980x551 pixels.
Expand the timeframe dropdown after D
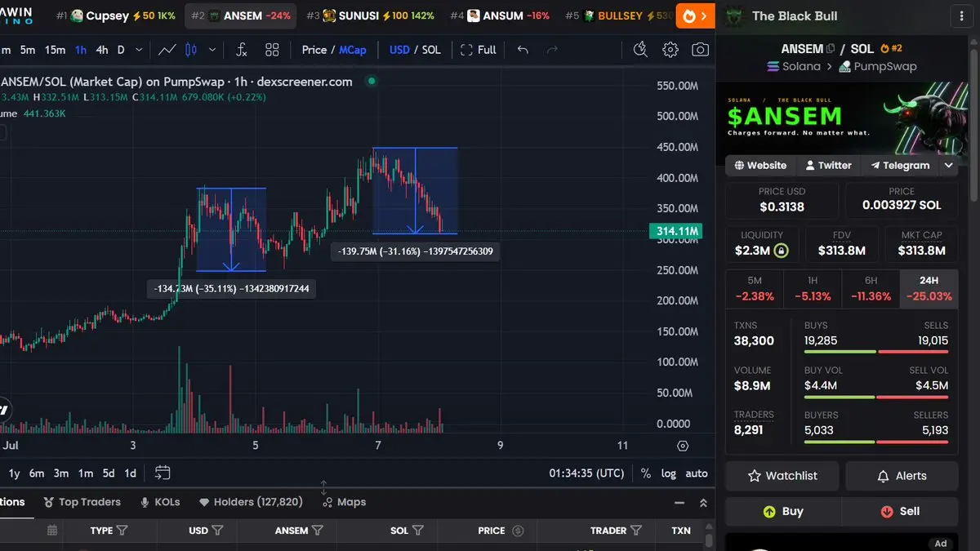point(139,50)
